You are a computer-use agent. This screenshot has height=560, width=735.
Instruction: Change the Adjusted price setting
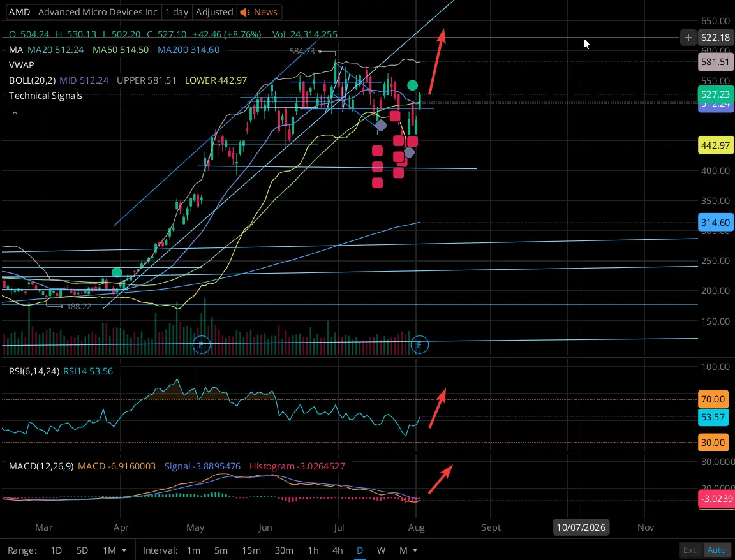[214, 12]
